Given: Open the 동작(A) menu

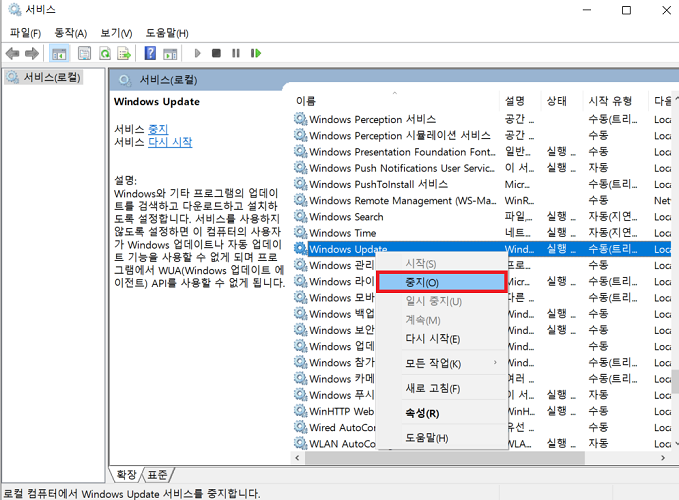Looking at the screenshot, I should (71, 33).
